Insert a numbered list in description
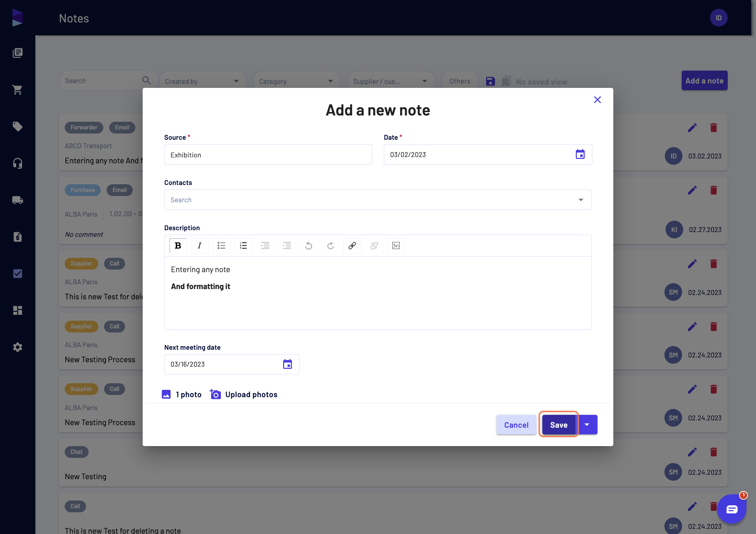The image size is (756, 534). (x=243, y=246)
